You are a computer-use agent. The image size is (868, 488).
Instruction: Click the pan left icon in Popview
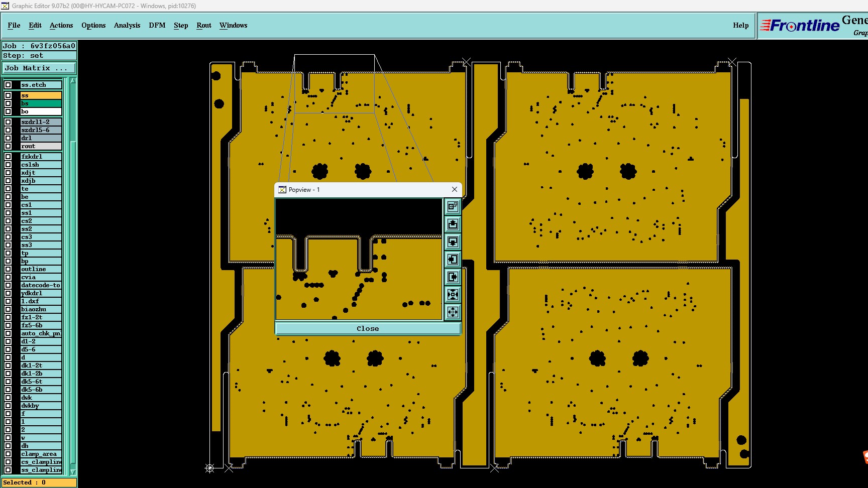453,259
